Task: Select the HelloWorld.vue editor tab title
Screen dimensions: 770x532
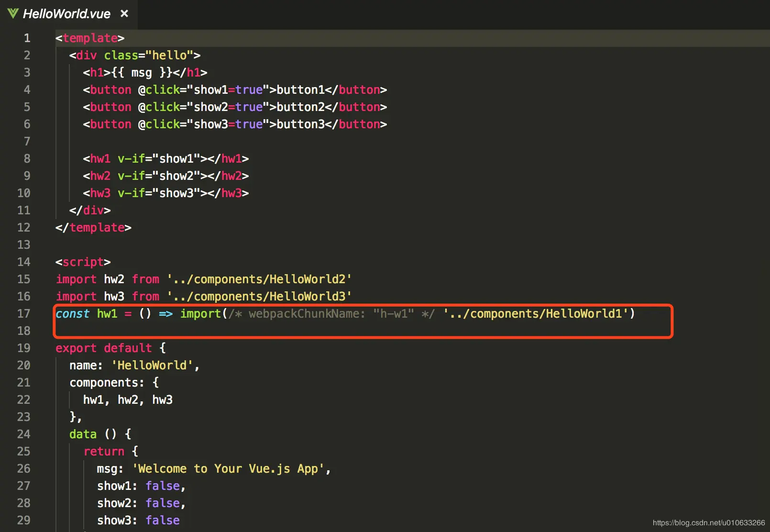Action: click(x=66, y=14)
